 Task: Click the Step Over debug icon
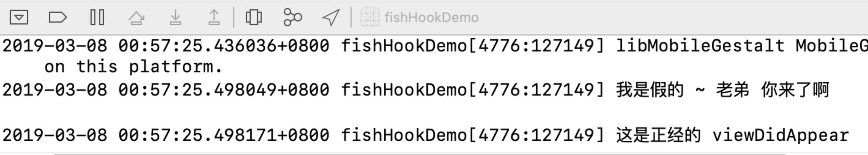click(x=136, y=17)
